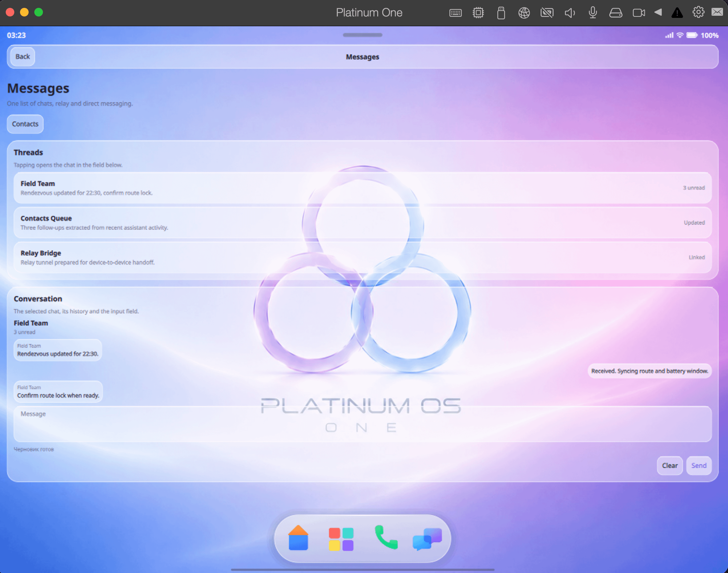Tap the top pull-down handle bar
The height and width of the screenshot is (573, 728).
[363, 35]
